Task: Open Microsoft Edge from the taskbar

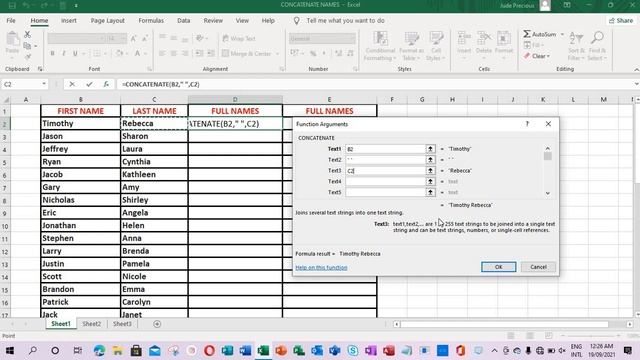Action: tap(99, 351)
